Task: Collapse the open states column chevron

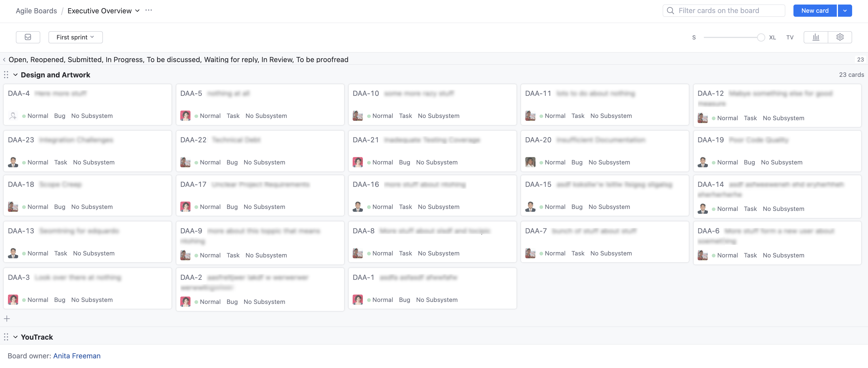Action: tap(4, 60)
